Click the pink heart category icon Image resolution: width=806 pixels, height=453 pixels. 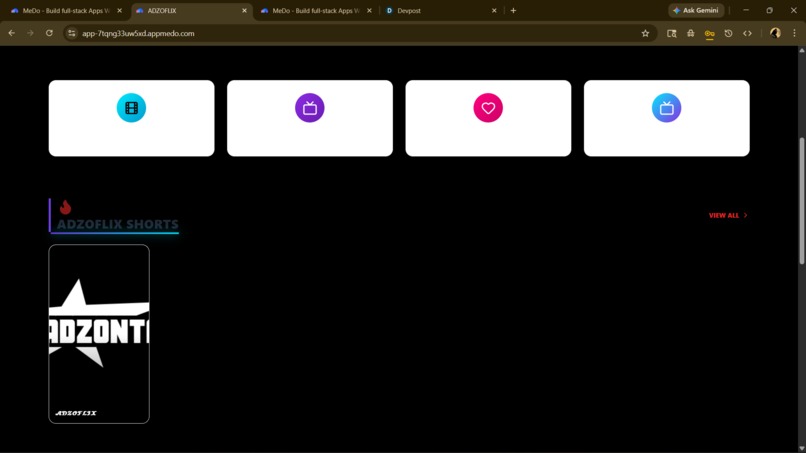(488, 108)
